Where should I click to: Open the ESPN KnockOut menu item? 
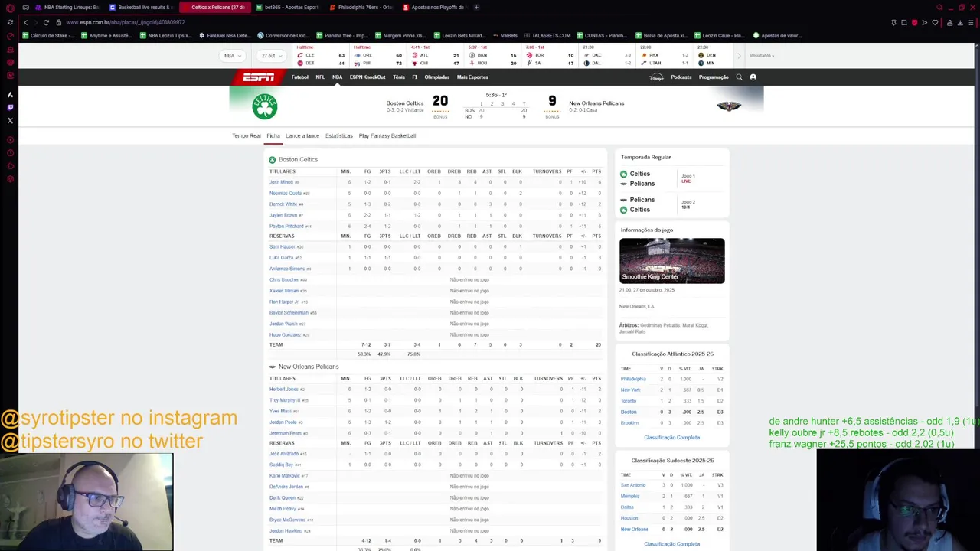(367, 77)
